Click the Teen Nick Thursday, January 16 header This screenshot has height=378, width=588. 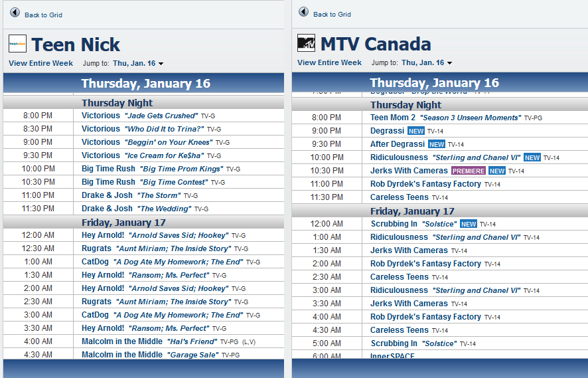(x=145, y=83)
